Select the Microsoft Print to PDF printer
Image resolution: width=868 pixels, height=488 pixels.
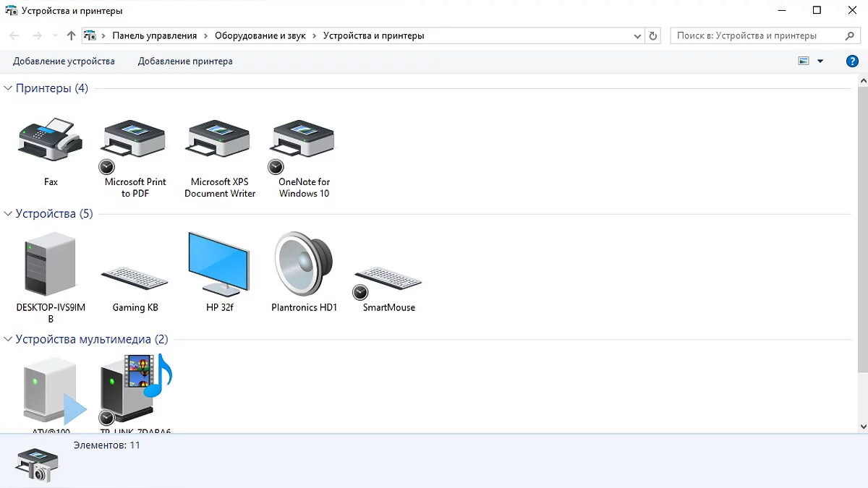[x=135, y=147]
